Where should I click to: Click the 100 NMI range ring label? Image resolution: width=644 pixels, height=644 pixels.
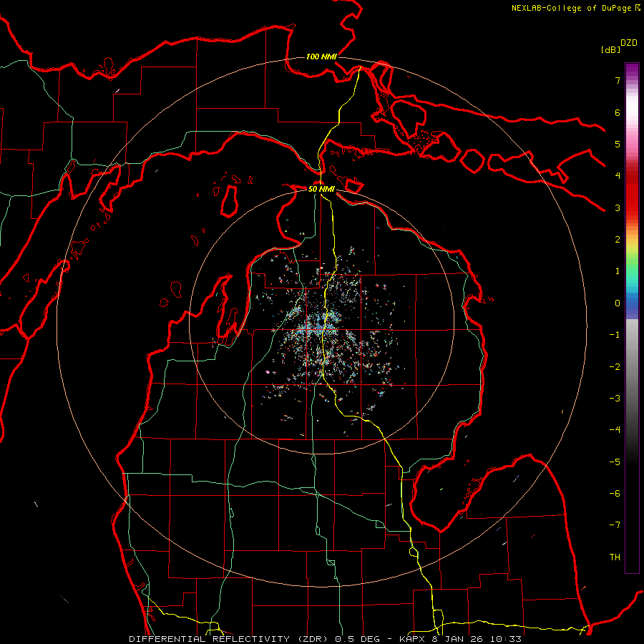pos(321,57)
